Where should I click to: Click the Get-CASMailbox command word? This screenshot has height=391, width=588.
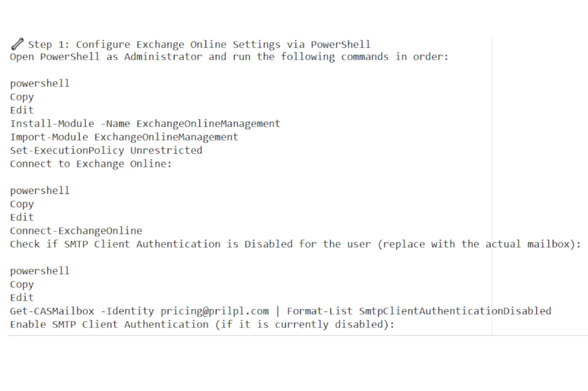tap(52, 311)
